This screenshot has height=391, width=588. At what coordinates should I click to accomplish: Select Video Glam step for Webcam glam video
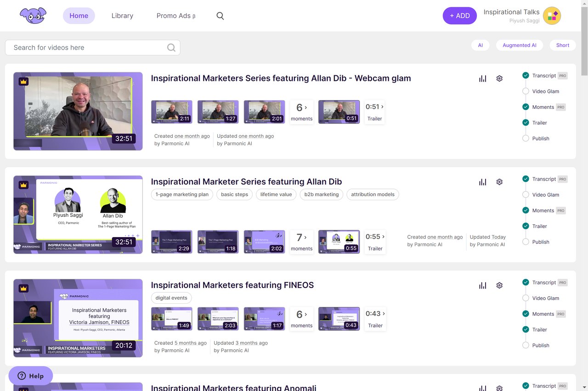[x=526, y=91]
